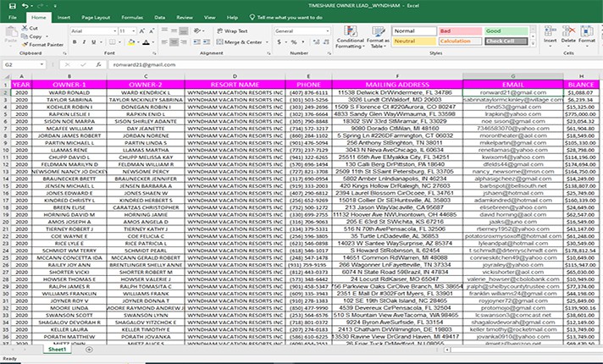Click Merge & Center
Viewport: 603px width, 364px height.
tap(239, 41)
